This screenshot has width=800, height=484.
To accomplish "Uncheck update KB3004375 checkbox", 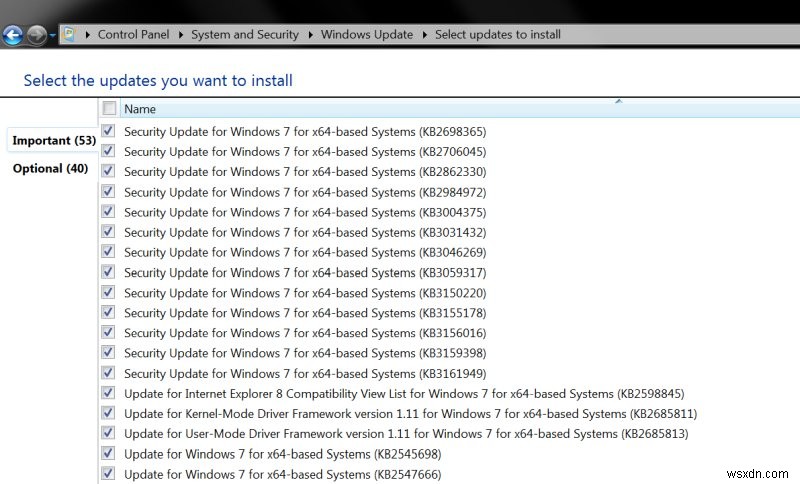I will [x=108, y=211].
